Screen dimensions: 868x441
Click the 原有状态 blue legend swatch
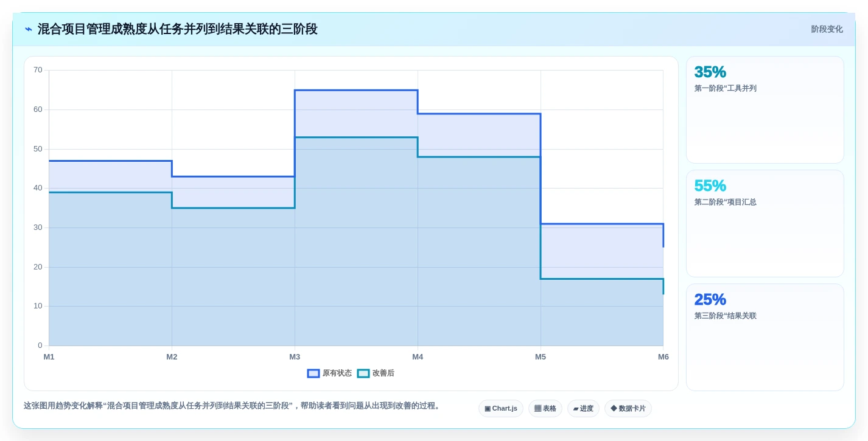click(x=313, y=373)
